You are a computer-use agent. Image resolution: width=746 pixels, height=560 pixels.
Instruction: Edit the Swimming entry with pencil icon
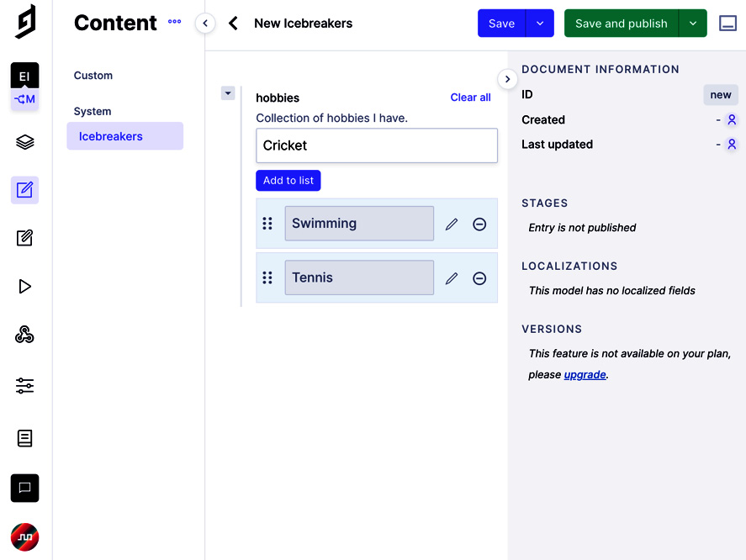452,224
